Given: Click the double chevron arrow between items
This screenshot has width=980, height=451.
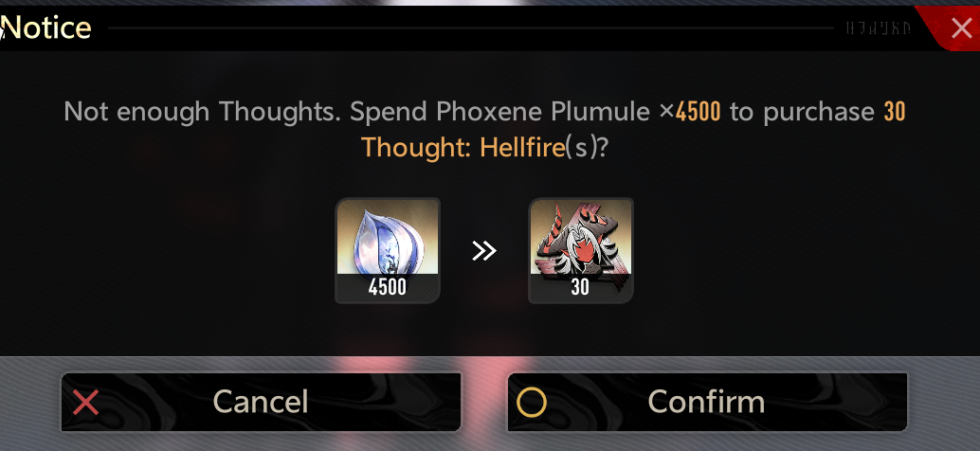Looking at the screenshot, I should click(x=483, y=251).
